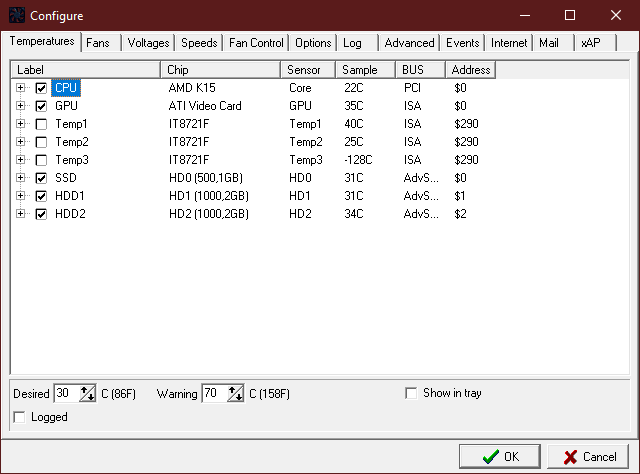
Task: Switch to the Fans tab
Action: pyautogui.click(x=101, y=43)
